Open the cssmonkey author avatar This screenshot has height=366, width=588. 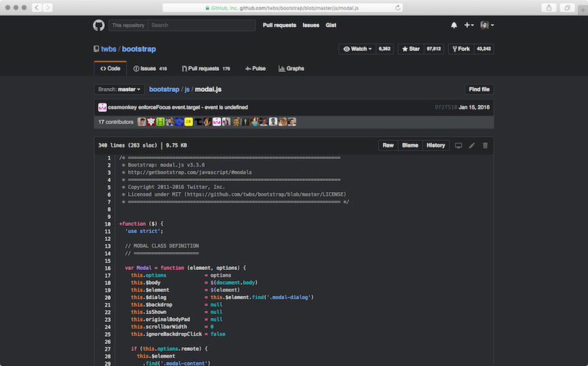pyautogui.click(x=102, y=107)
